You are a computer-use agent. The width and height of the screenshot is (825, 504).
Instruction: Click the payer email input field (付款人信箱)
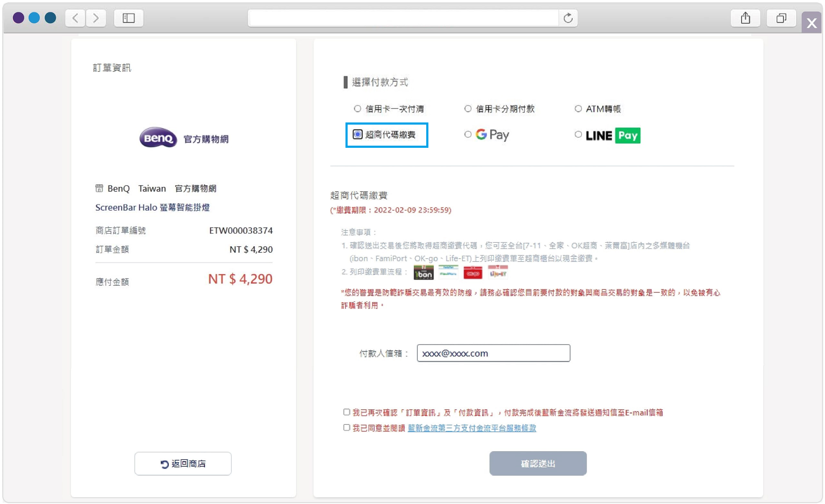click(493, 353)
